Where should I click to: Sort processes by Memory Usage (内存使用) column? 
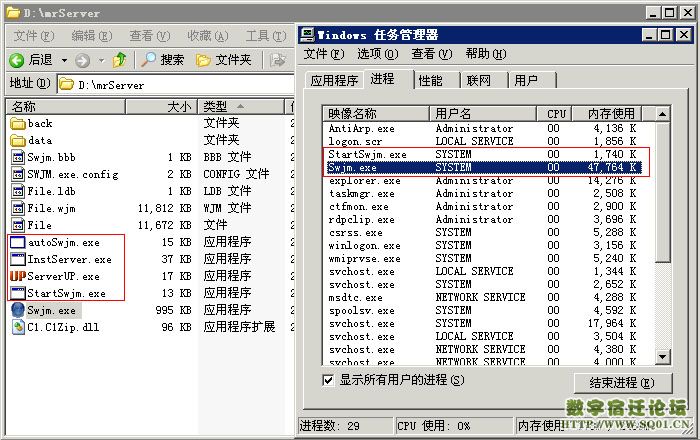coord(607,114)
